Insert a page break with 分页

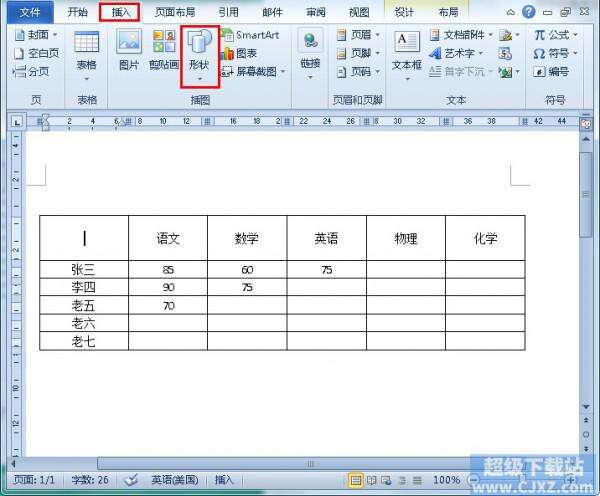click(31, 72)
